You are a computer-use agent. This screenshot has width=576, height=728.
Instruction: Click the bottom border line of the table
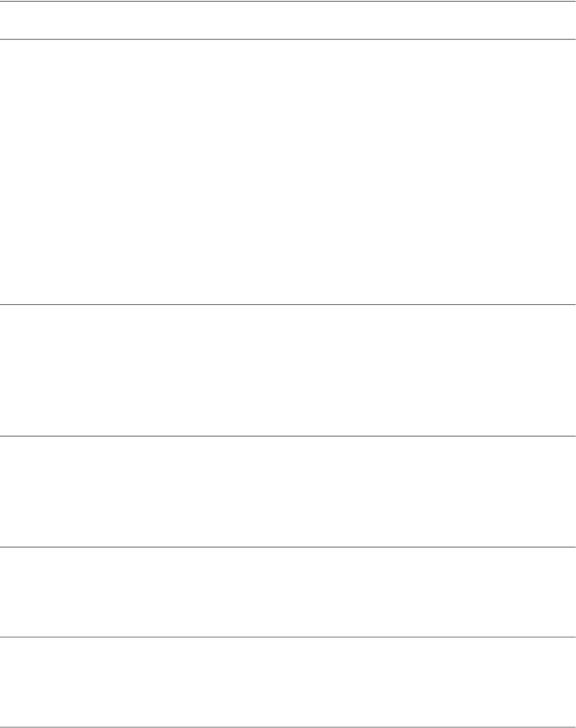pyautogui.click(x=288, y=726)
